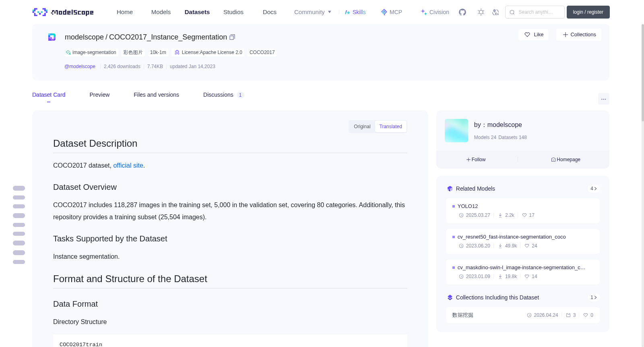This screenshot has width=644, height=347.
Task: Click the heart icon in the Like button
Action: coord(527,35)
